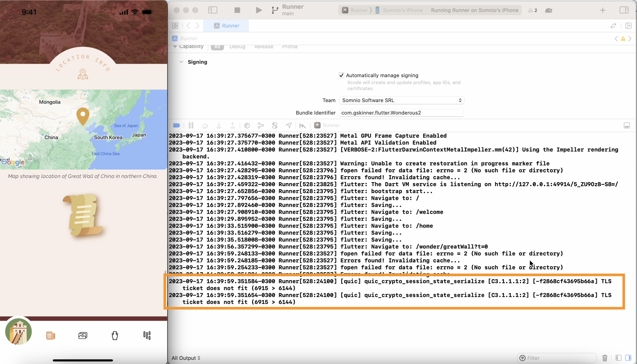Open the artifacts vase tab icon
The height and width of the screenshot is (364, 637).
[x=115, y=336]
